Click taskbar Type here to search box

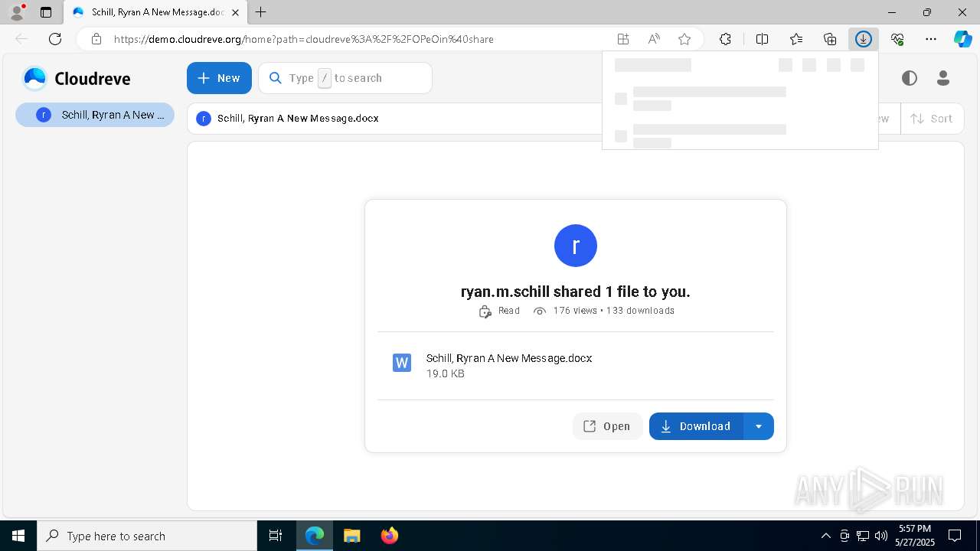147,536
